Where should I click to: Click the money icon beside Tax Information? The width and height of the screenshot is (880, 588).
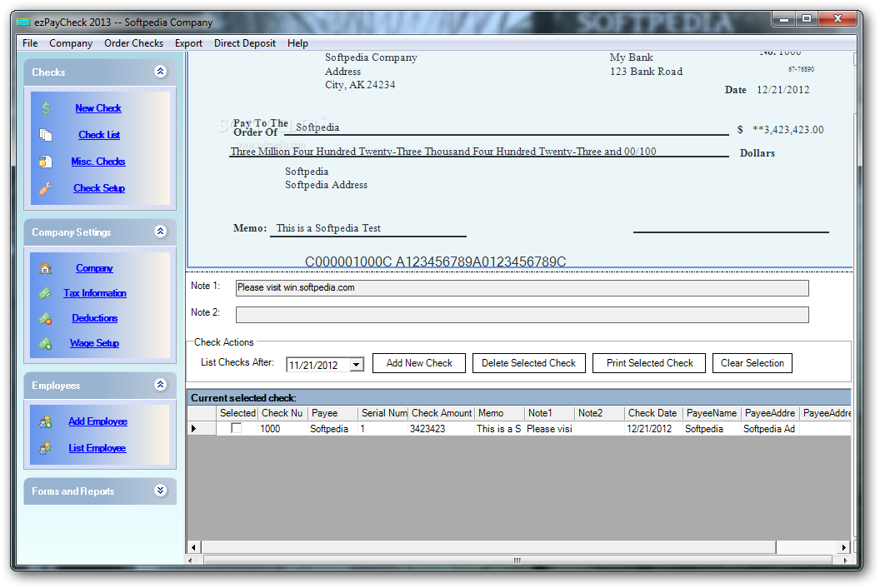[46, 293]
